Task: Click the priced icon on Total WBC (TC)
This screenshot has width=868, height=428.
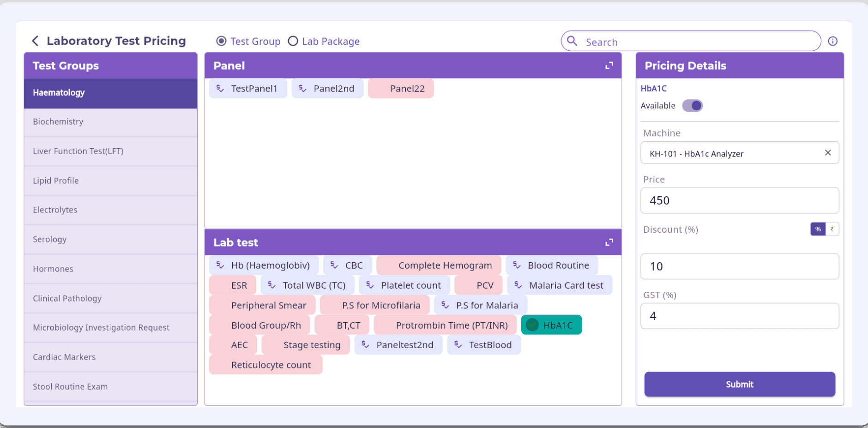Action: (x=272, y=285)
